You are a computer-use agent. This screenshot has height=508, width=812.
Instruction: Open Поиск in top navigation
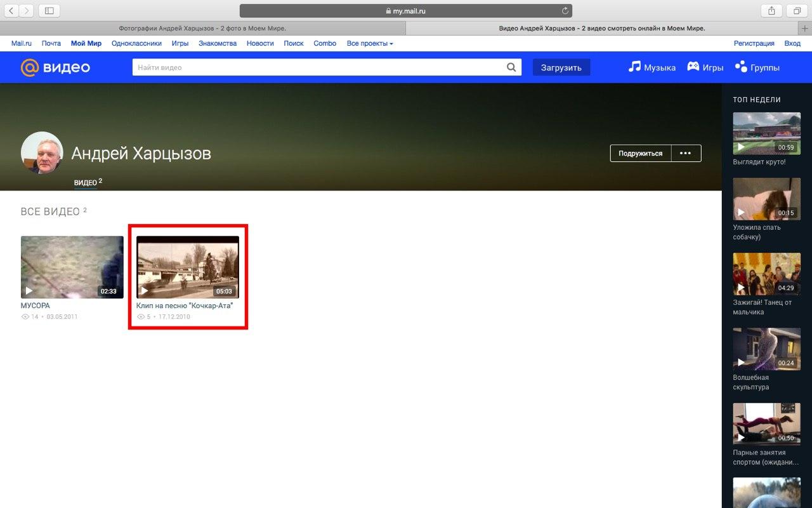point(294,43)
